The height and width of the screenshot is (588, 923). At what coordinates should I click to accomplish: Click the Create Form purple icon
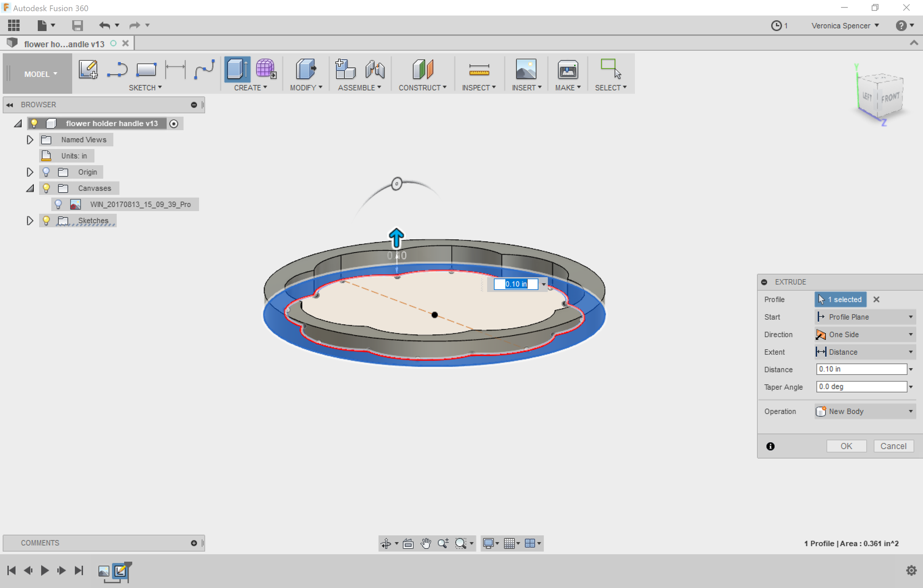(265, 70)
